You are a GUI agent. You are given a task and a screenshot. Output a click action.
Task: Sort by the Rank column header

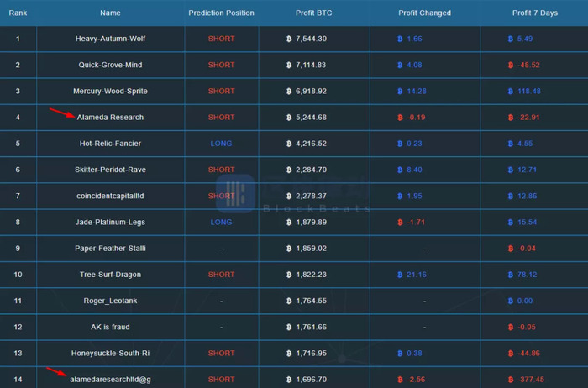coord(18,13)
